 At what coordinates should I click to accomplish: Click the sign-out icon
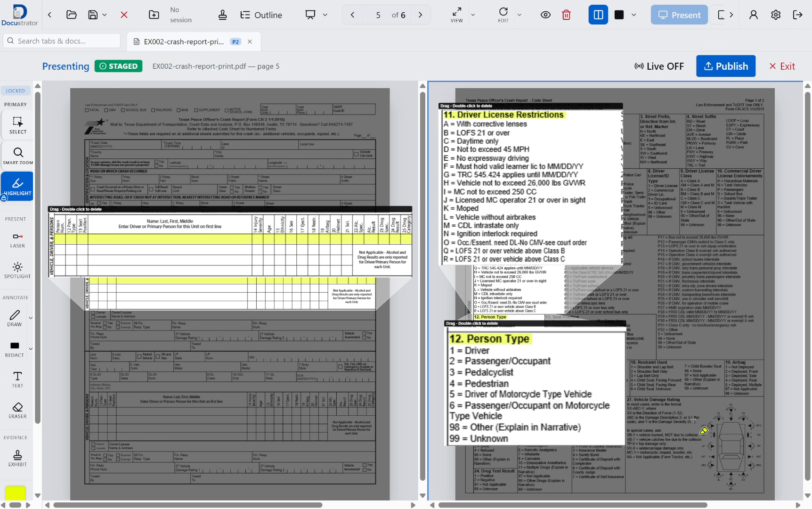797,15
